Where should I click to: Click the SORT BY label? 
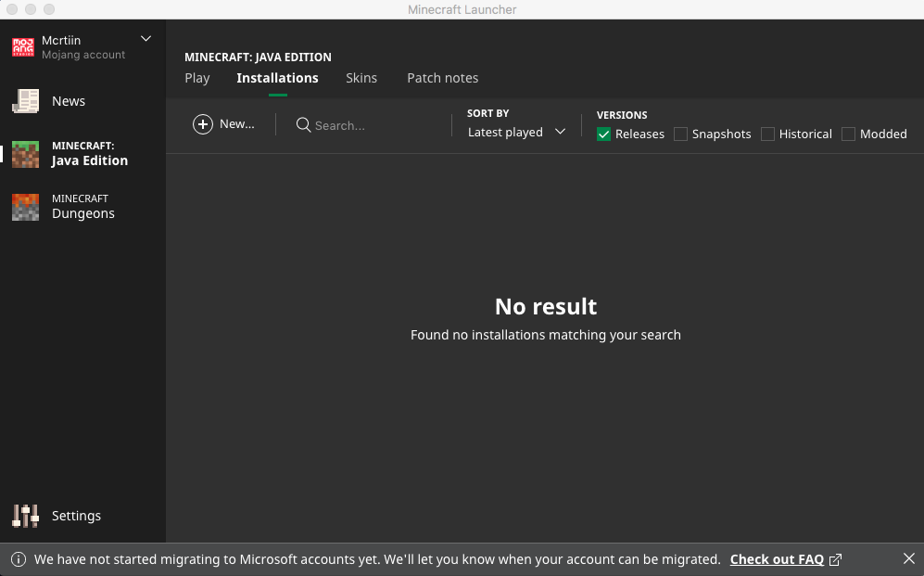pos(487,113)
